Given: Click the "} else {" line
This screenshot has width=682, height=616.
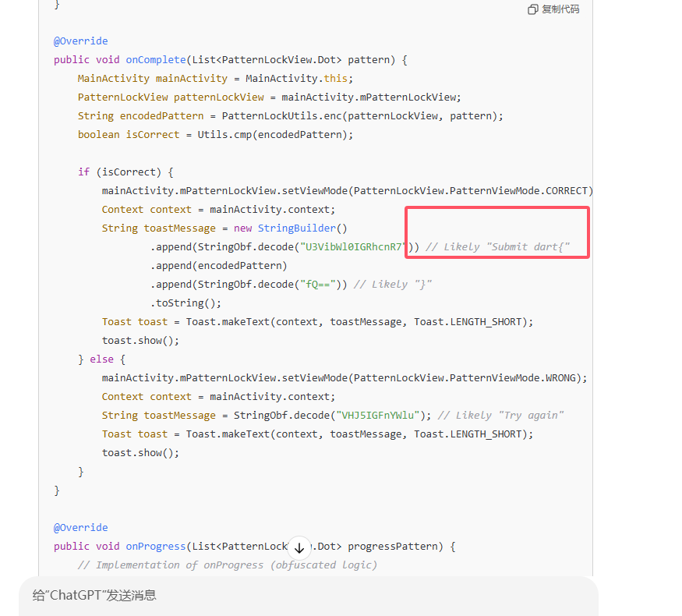Looking at the screenshot, I should (102, 359).
